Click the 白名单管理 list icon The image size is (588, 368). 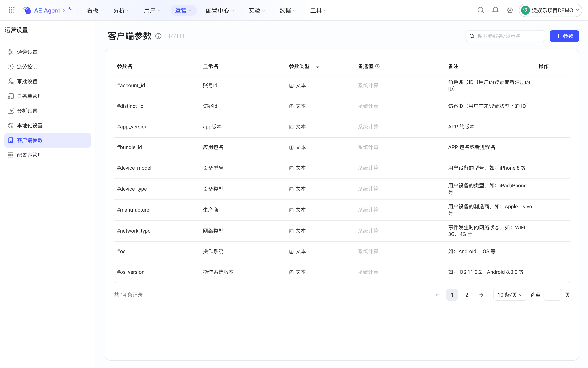[x=10, y=96]
